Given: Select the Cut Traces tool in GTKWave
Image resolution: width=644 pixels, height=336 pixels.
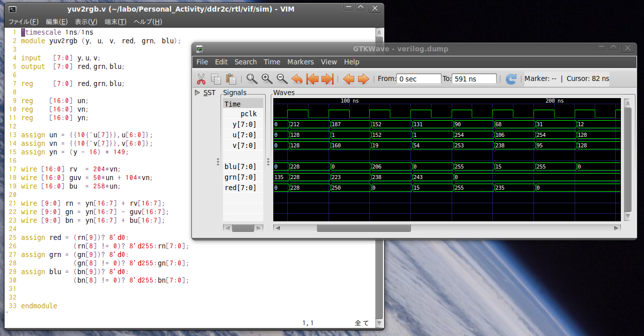Looking at the screenshot, I should point(200,78).
